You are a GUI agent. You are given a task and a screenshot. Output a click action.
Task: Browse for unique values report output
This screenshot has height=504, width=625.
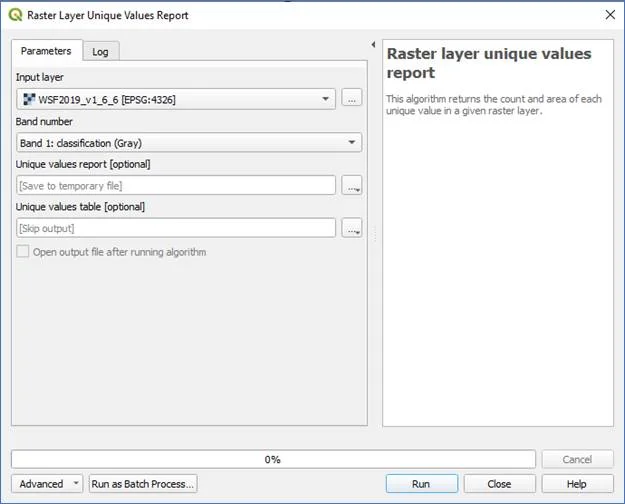tap(351, 185)
